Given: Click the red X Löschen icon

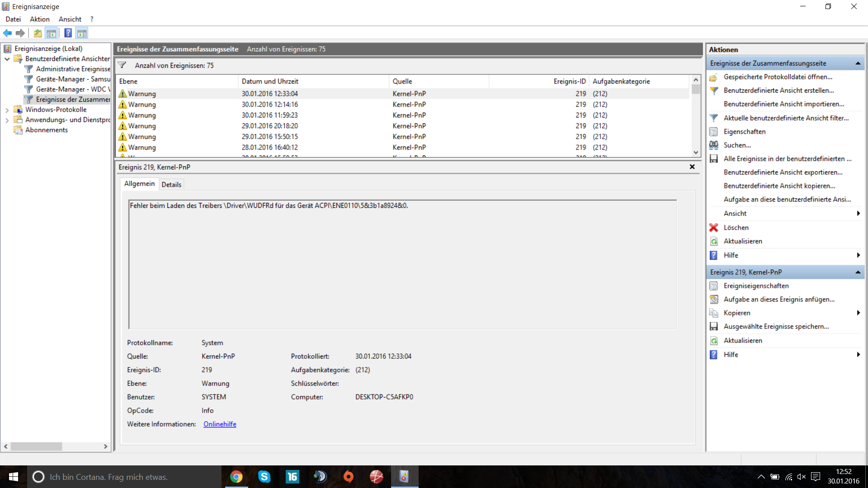Looking at the screenshot, I should 714,228.
